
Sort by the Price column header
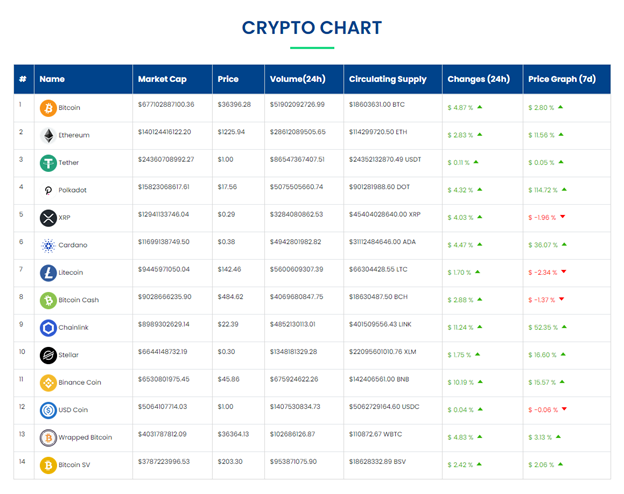tap(238, 79)
